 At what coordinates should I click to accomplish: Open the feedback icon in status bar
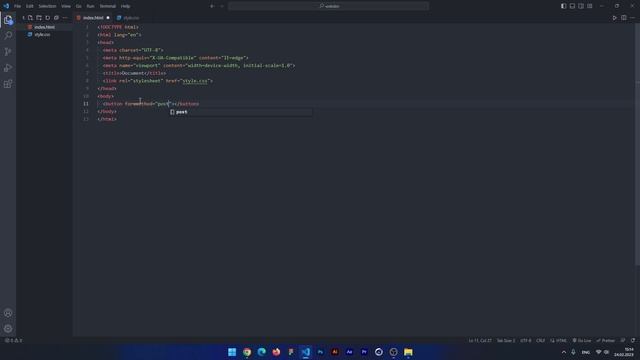[x=623, y=340]
